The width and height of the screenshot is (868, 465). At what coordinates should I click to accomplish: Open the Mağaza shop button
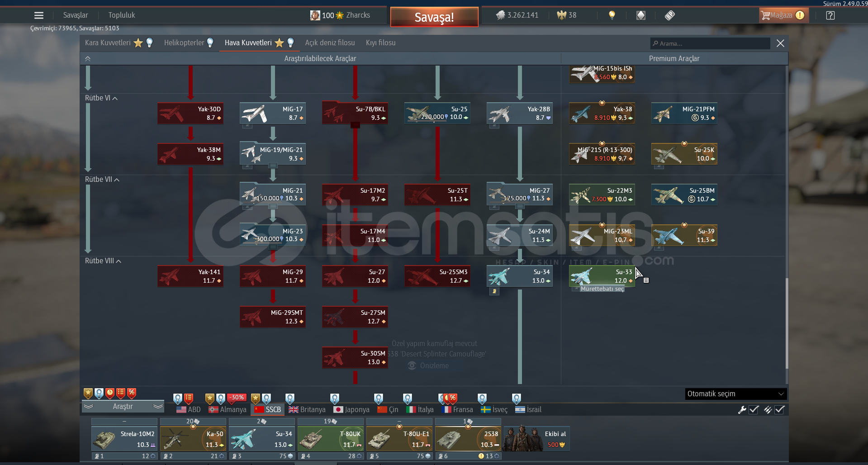coord(783,15)
